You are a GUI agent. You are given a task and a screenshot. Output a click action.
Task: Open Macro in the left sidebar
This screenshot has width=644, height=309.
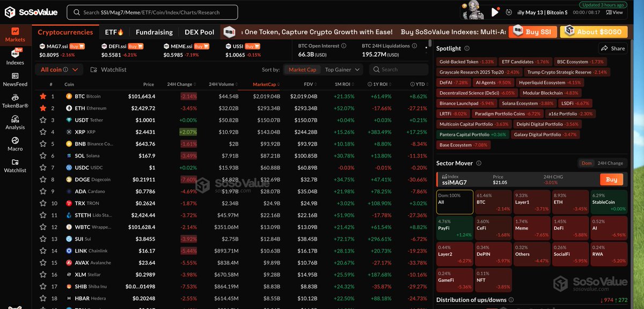click(x=15, y=143)
